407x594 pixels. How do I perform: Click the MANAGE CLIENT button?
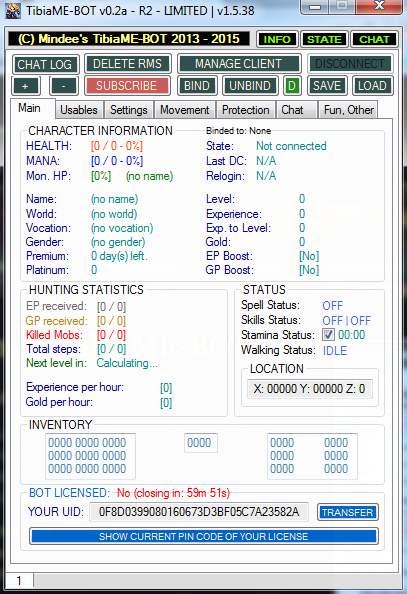click(239, 64)
